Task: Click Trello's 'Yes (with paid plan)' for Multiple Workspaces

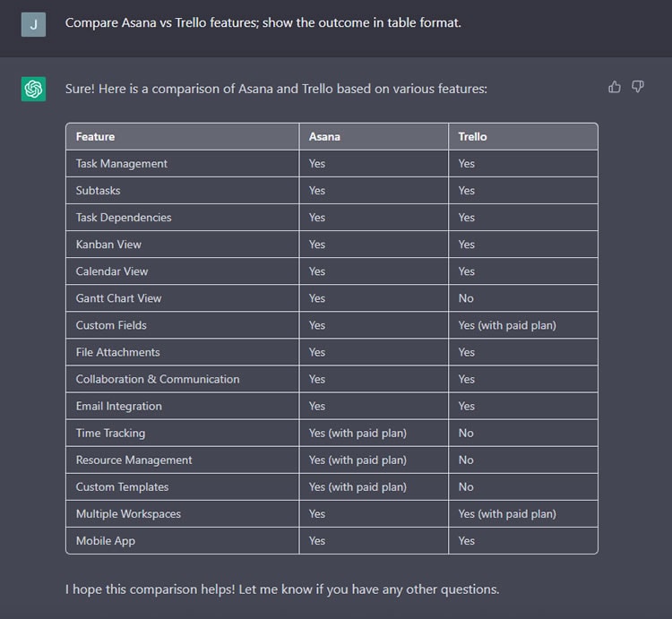Action: (x=507, y=514)
